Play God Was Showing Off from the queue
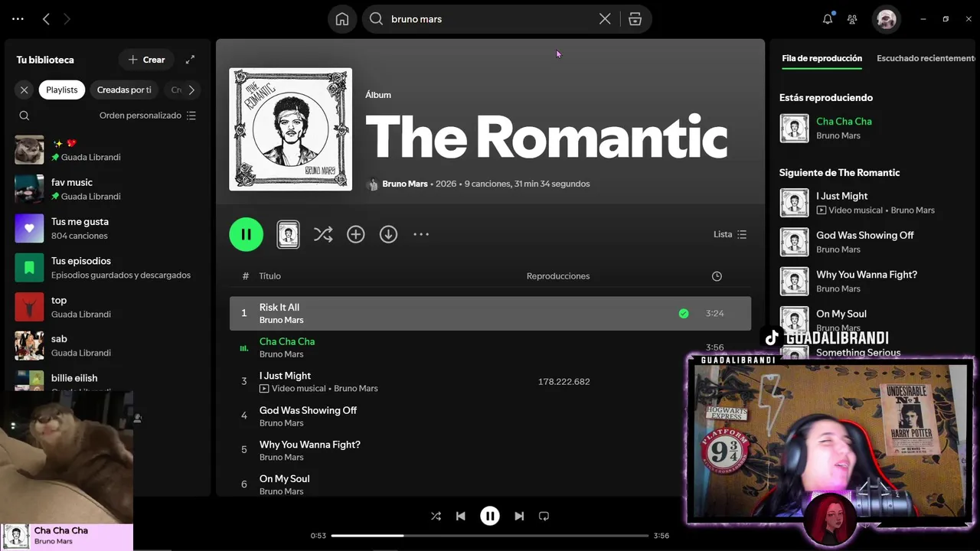Image resolution: width=980 pixels, height=551 pixels. pos(874,242)
